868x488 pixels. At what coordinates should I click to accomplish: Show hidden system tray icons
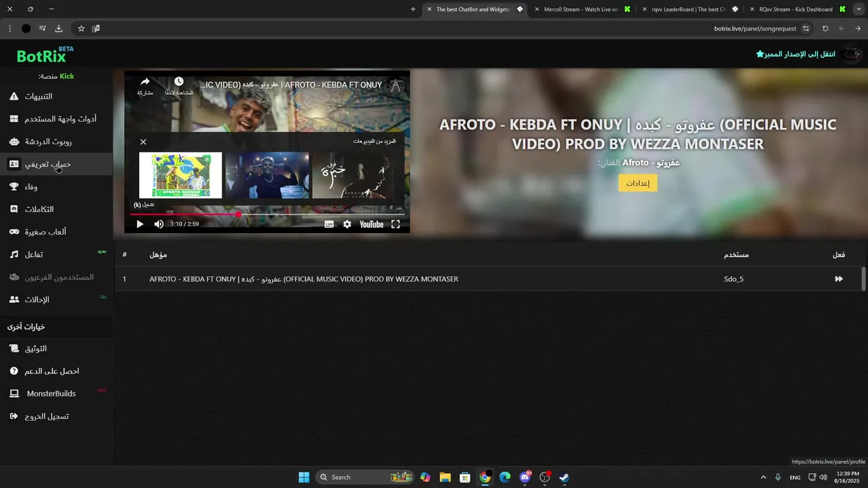(x=763, y=477)
